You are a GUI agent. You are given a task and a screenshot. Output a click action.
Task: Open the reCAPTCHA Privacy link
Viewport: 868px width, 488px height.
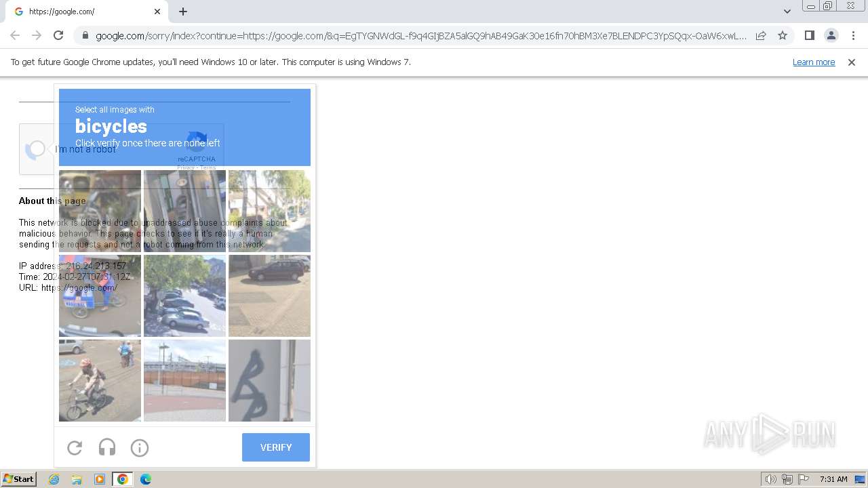point(186,167)
